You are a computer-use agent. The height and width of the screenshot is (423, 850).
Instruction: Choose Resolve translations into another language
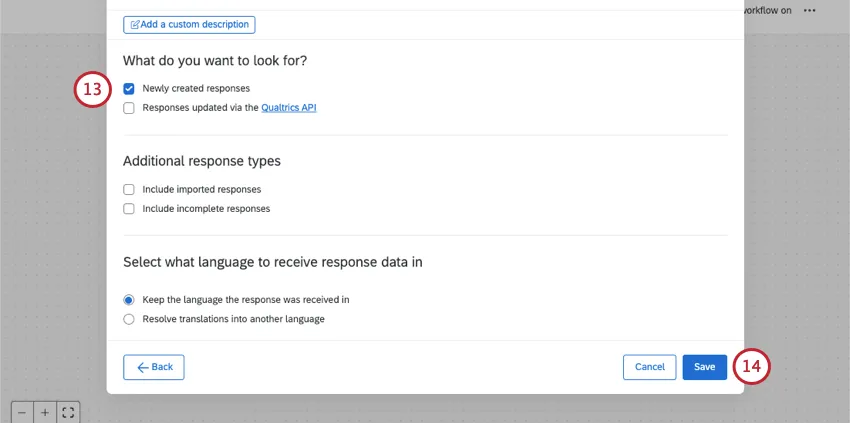(x=129, y=319)
